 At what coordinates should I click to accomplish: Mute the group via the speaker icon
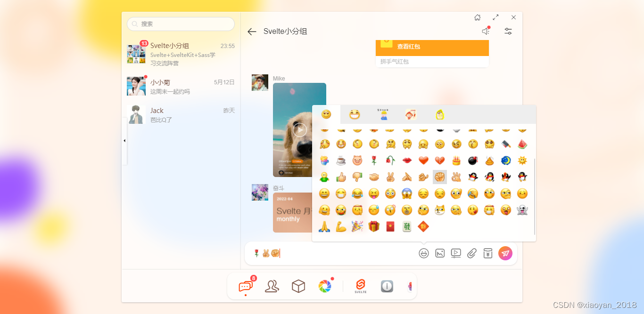click(x=485, y=31)
